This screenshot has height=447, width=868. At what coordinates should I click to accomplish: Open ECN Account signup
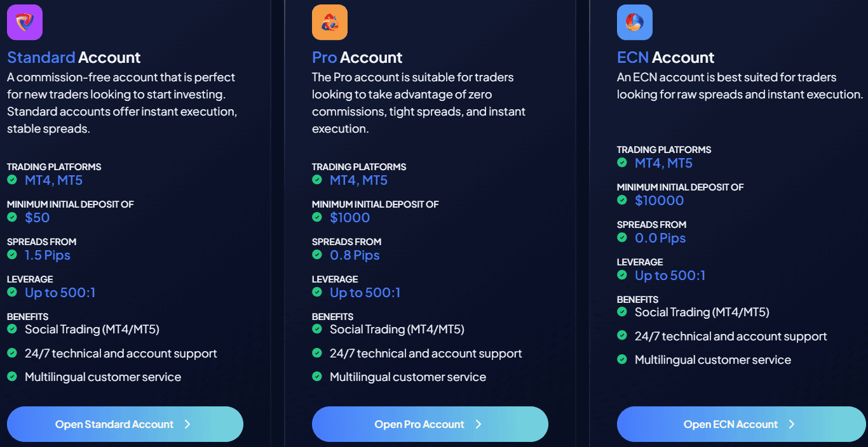click(x=741, y=424)
